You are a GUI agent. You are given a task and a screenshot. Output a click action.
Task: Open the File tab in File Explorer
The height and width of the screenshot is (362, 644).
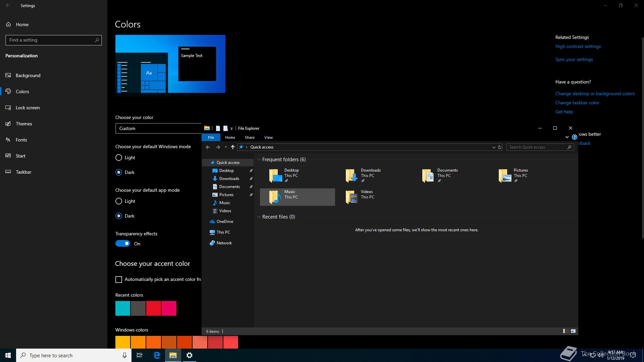pos(211,137)
